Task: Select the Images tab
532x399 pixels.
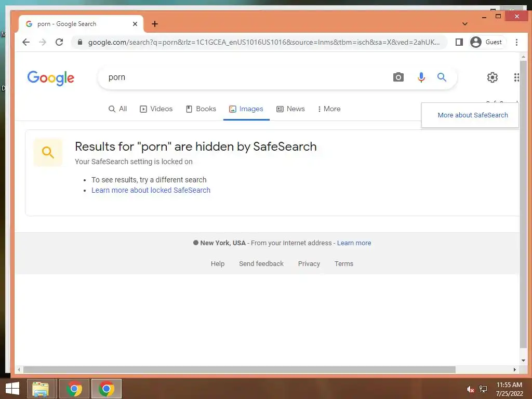Action: pos(246,109)
